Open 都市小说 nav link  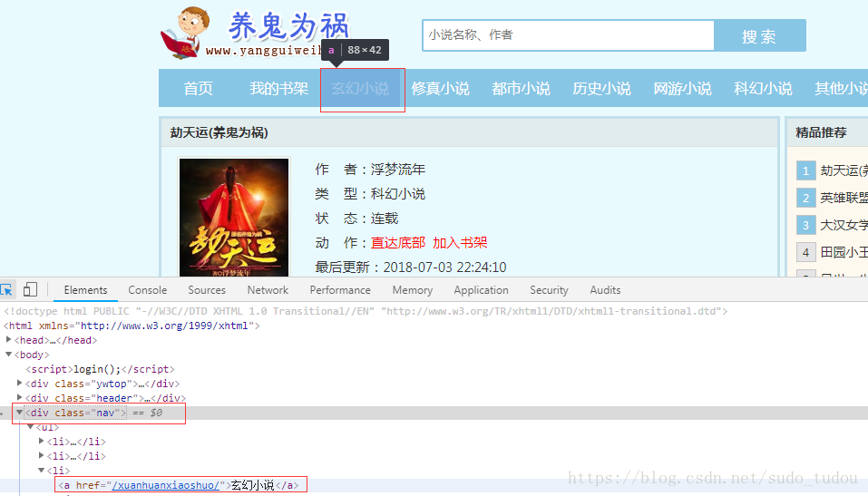(x=521, y=88)
